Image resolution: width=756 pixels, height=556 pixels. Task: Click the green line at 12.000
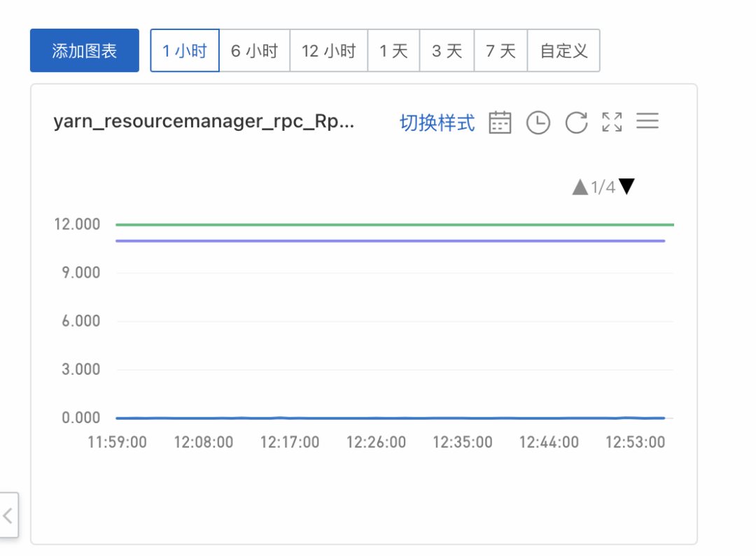(x=392, y=224)
